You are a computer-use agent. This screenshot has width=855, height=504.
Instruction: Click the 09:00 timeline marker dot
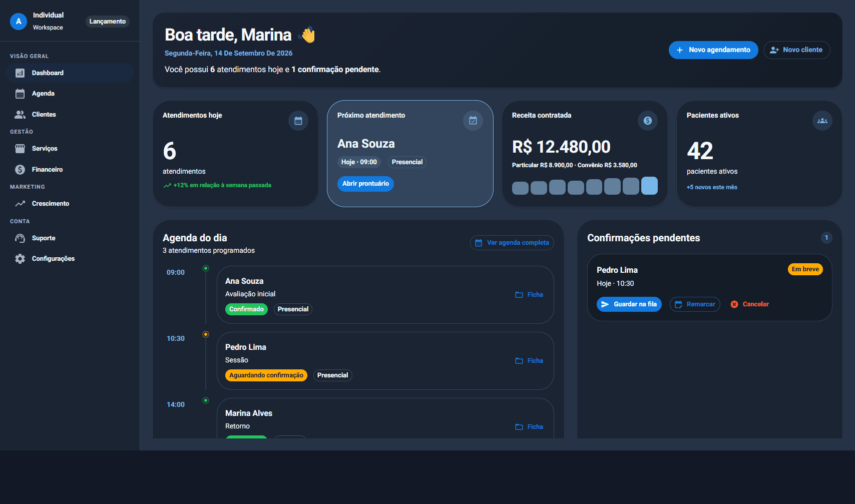pyautogui.click(x=206, y=268)
